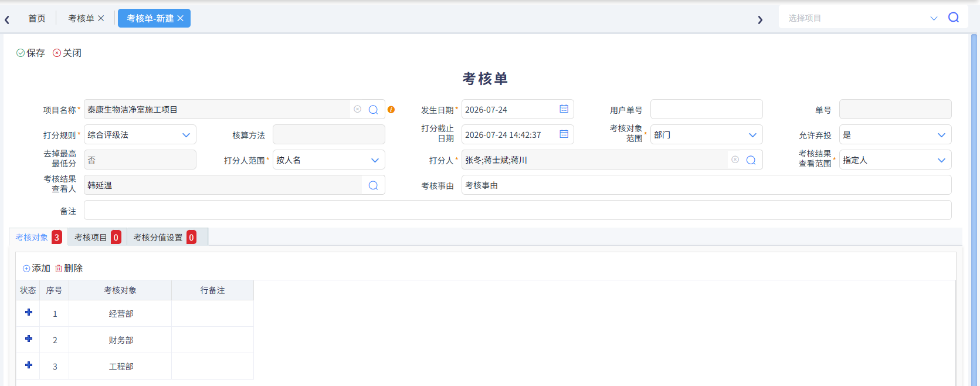
Task: Select the 经营部 cell in the table
Action: tap(120, 313)
